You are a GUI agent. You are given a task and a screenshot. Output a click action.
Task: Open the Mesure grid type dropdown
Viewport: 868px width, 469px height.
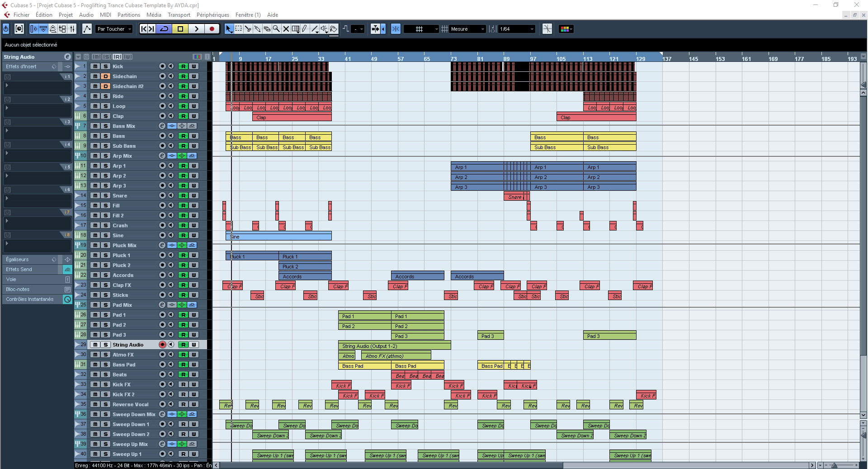(468, 29)
